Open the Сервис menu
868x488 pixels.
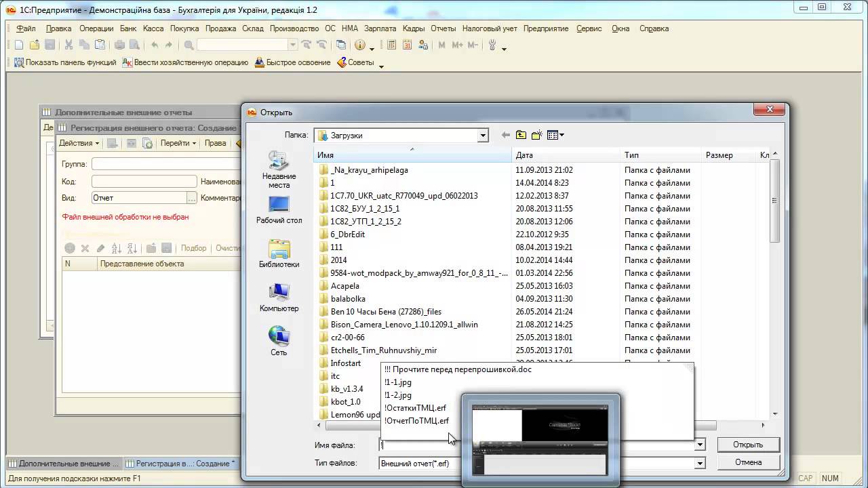click(589, 28)
